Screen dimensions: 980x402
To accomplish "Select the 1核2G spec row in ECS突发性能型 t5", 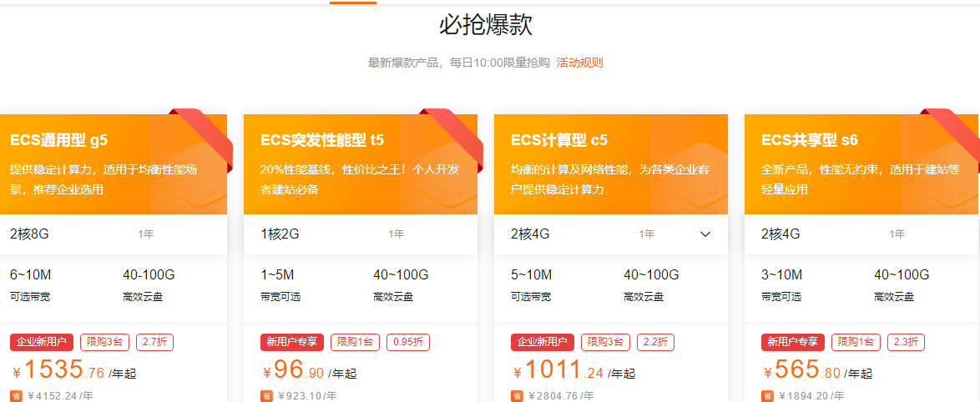I will [x=361, y=234].
